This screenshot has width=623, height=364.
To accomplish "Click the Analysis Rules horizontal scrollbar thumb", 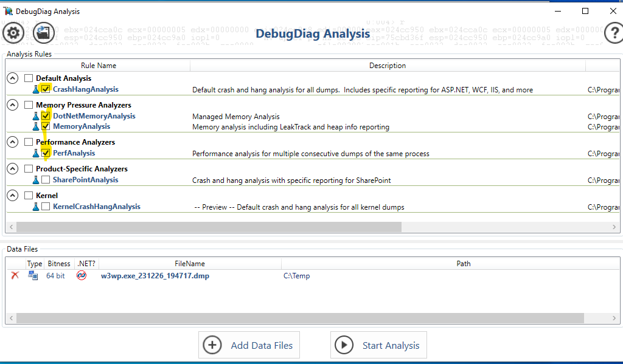I will coord(209,227).
